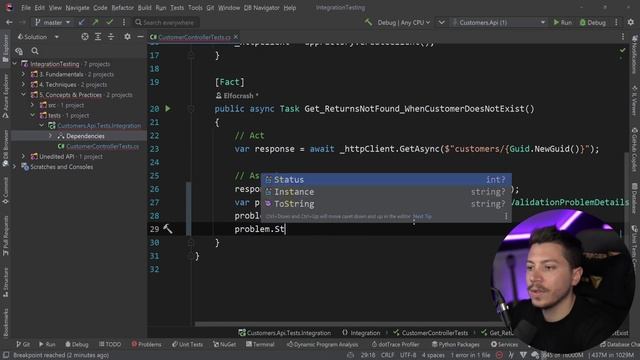Expand Scratches and Consoles

[x=15, y=167]
